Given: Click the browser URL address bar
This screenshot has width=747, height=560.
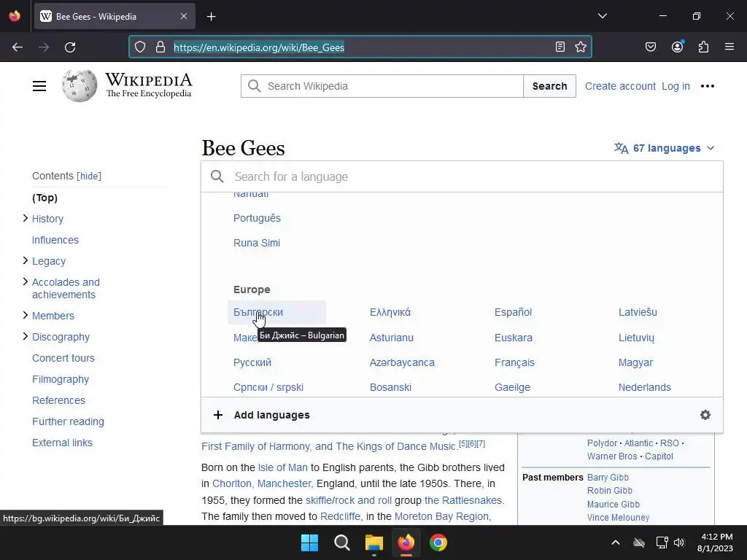Looking at the screenshot, I should pyautogui.click(x=360, y=47).
